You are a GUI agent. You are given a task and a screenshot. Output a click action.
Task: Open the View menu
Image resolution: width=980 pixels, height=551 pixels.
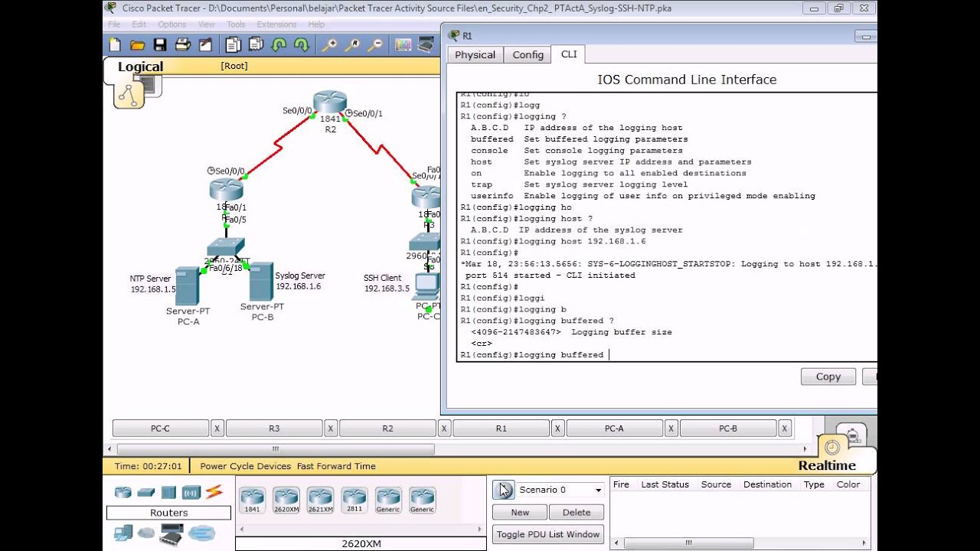tap(207, 24)
